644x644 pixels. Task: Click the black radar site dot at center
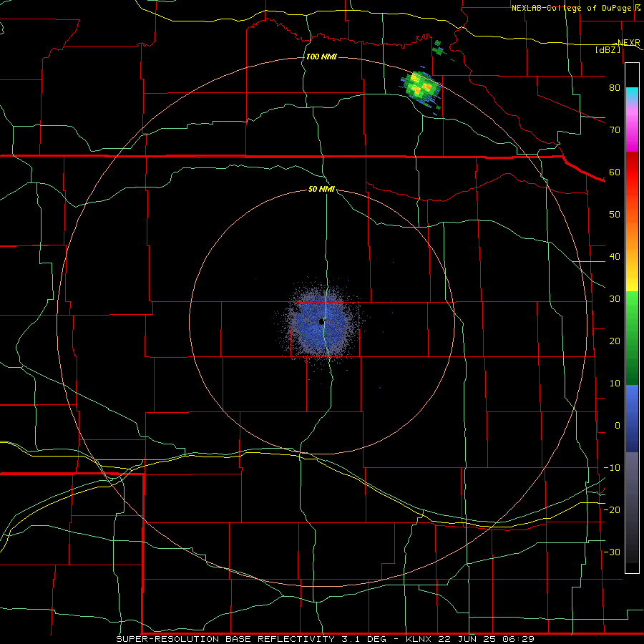point(321,322)
